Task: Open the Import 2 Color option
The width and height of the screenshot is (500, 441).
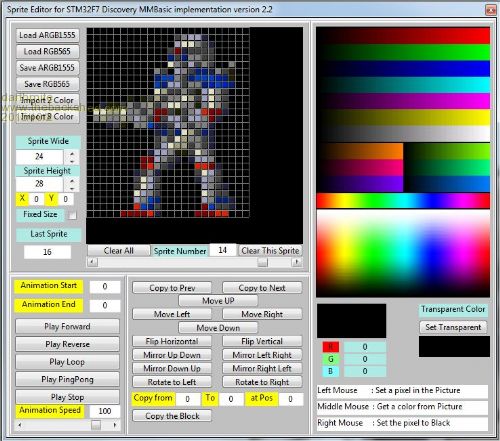Action: click(x=47, y=100)
